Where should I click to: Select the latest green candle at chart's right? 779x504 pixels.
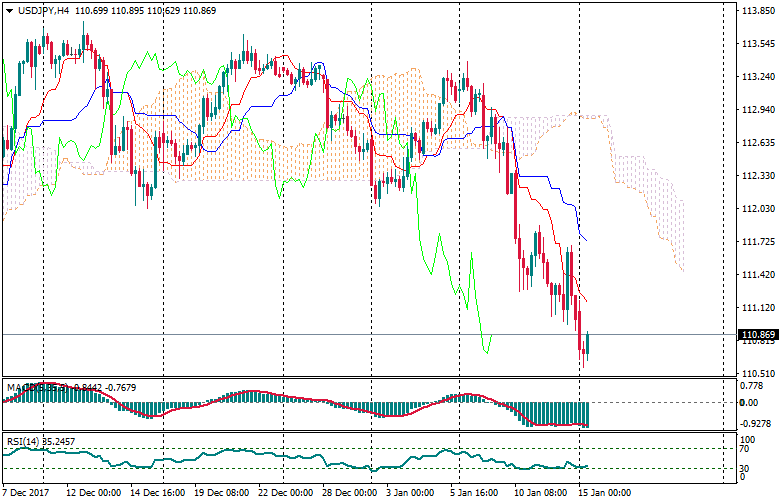pos(587,343)
